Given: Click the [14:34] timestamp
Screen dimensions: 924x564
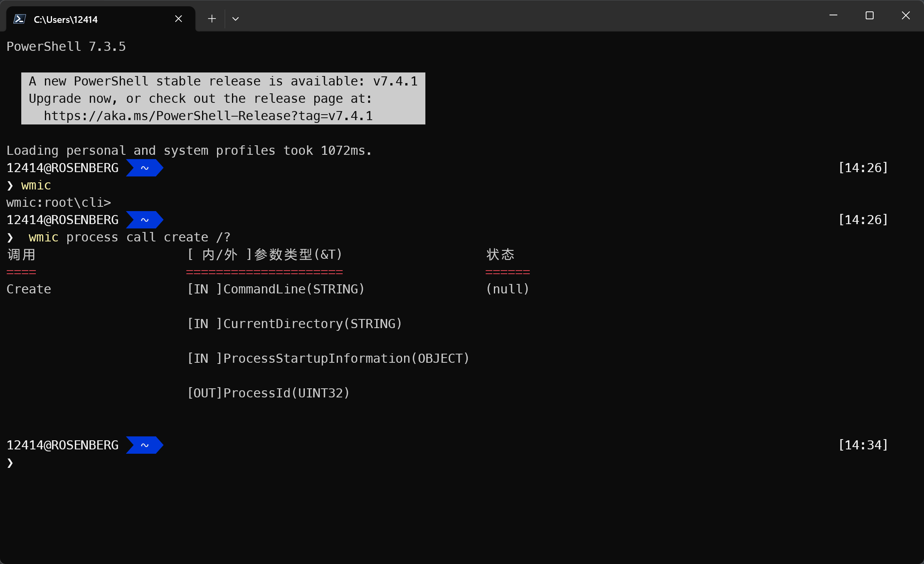Looking at the screenshot, I should [863, 445].
